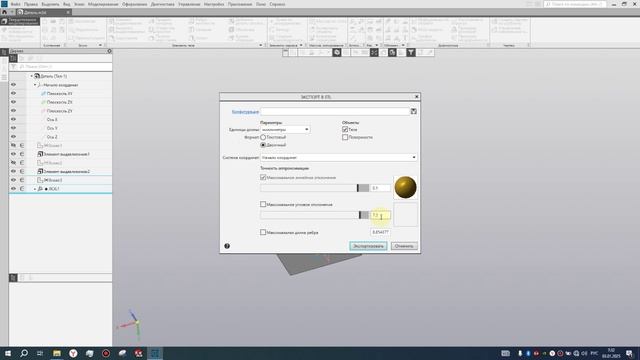Image resolution: width=640 pixels, height=360 pixels.
Task: Toggle visibility of Элемент выдавливания:1
Action: point(13,154)
